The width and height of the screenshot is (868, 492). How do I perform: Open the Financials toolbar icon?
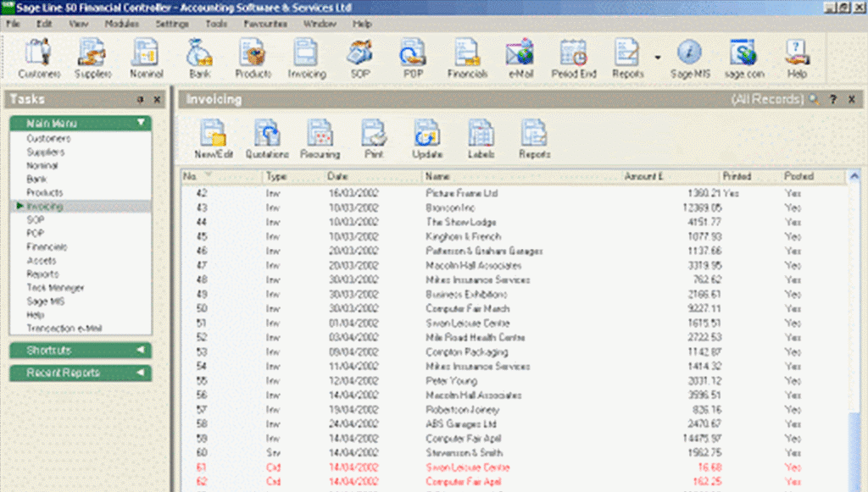467,58
